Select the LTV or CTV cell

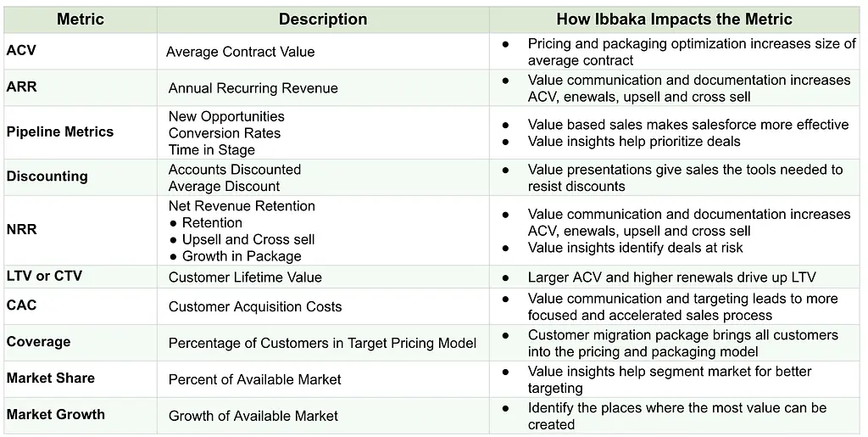click(44, 276)
